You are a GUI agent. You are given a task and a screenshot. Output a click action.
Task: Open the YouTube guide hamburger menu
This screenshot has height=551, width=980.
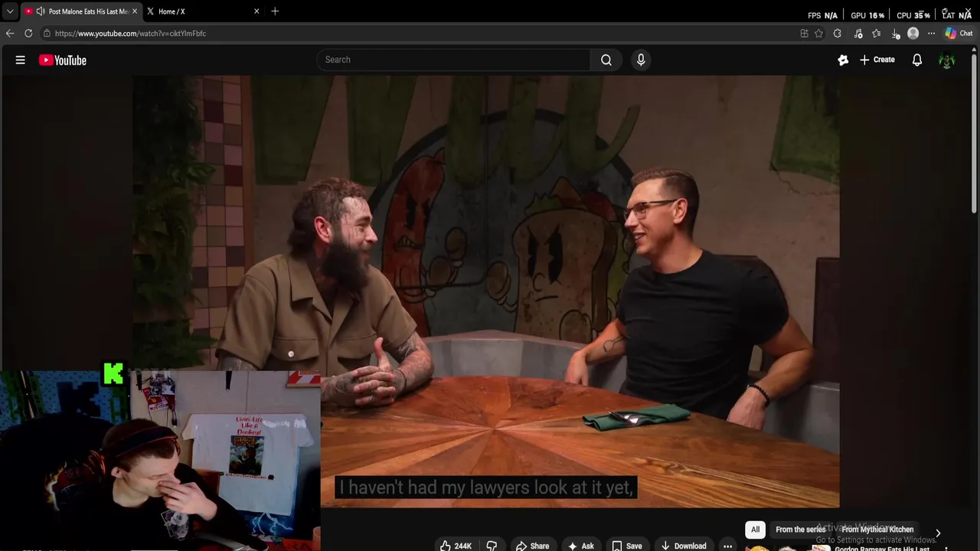coord(21,60)
